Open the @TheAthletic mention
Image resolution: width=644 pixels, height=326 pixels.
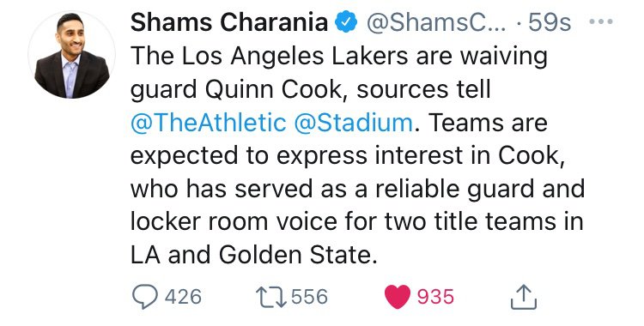[209, 123]
